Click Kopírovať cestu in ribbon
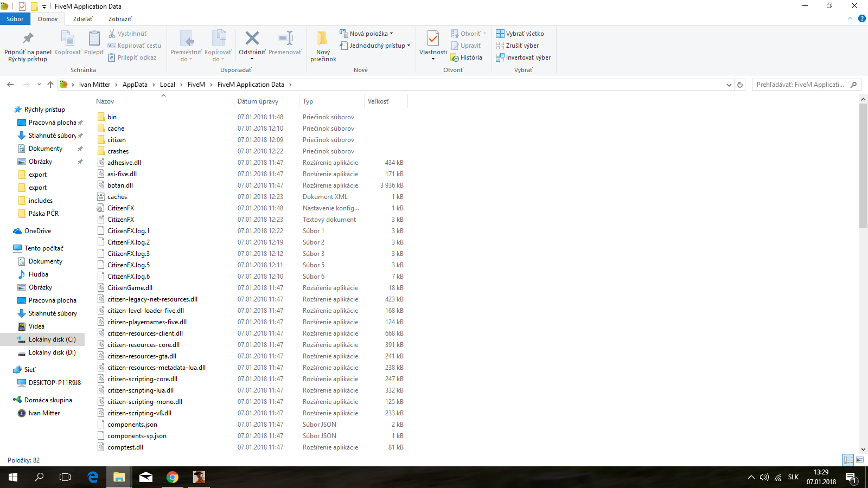 coord(134,46)
